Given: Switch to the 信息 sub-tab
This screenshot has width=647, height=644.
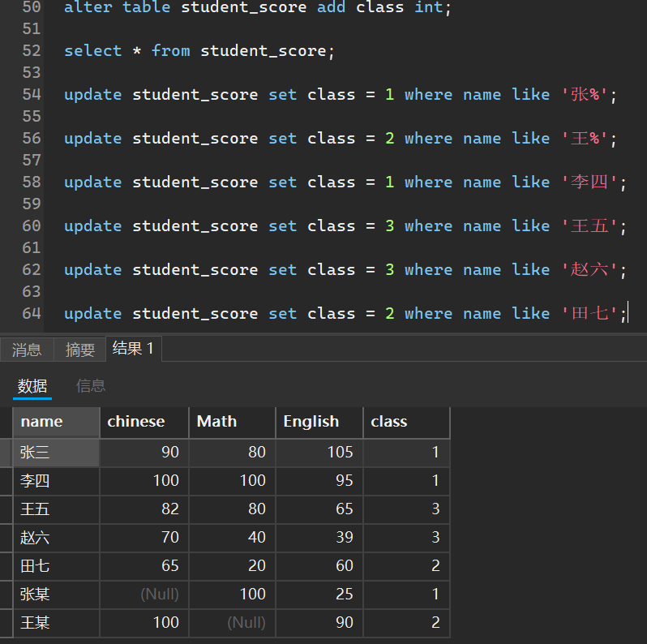Looking at the screenshot, I should pos(91,386).
